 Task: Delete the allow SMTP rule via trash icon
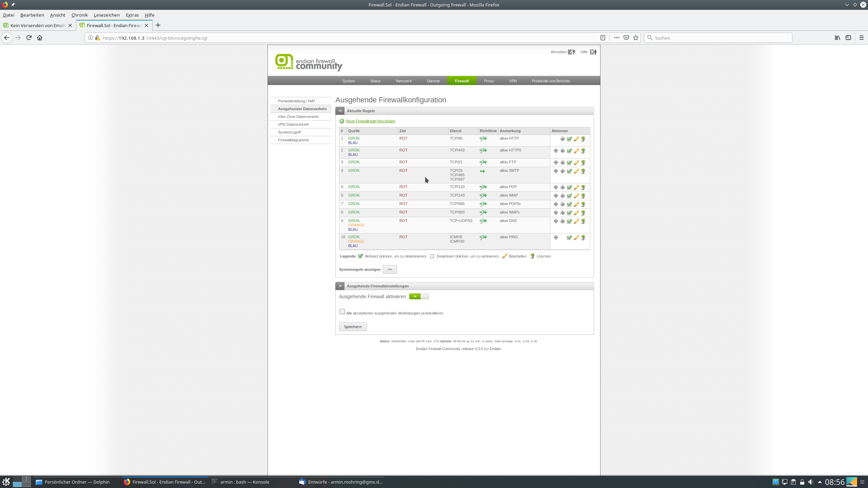click(583, 171)
